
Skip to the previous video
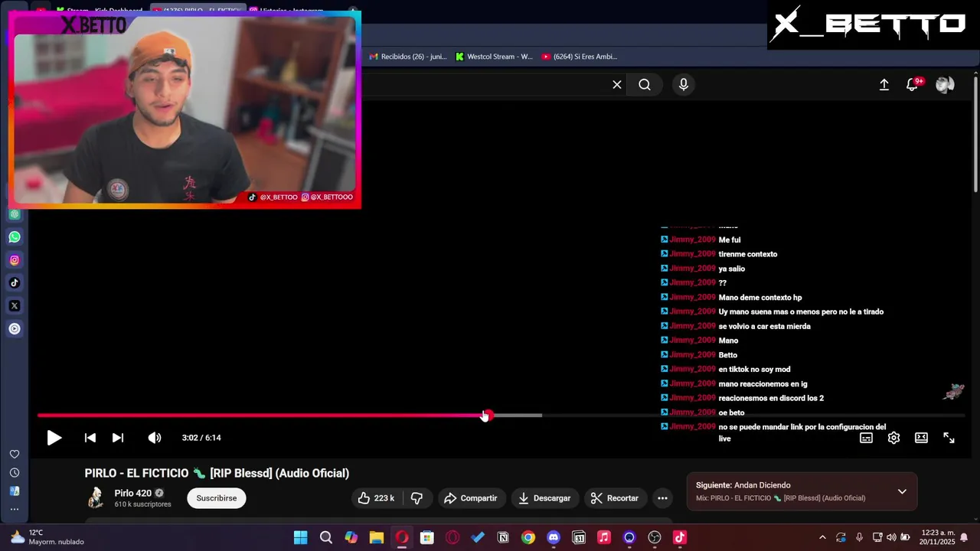point(90,438)
